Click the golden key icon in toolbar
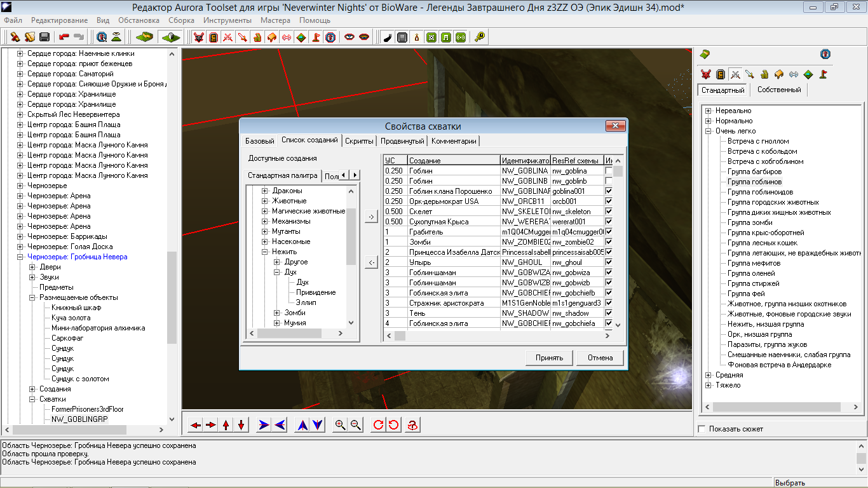Viewport: 868px width, 488px height. coord(480,37)
